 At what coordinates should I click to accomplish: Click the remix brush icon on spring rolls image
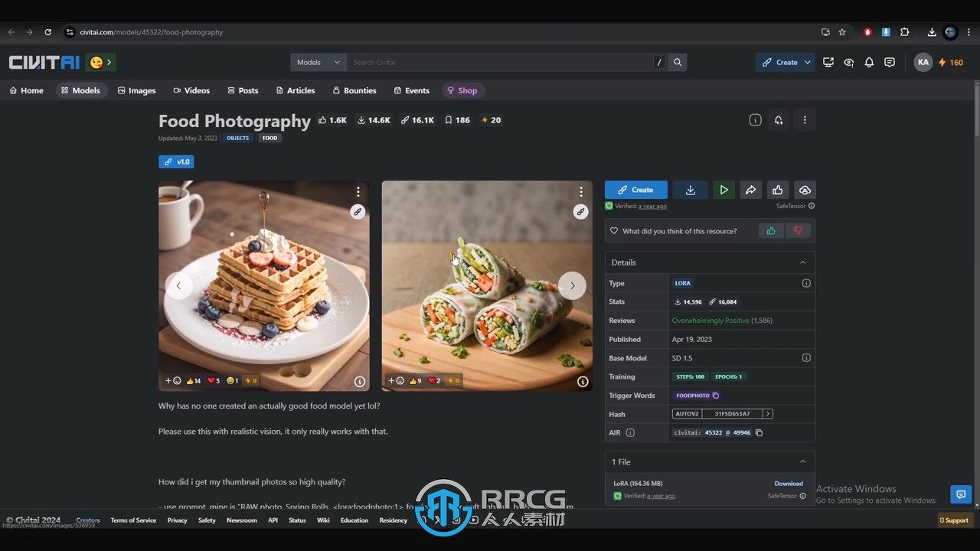[581, 212]
